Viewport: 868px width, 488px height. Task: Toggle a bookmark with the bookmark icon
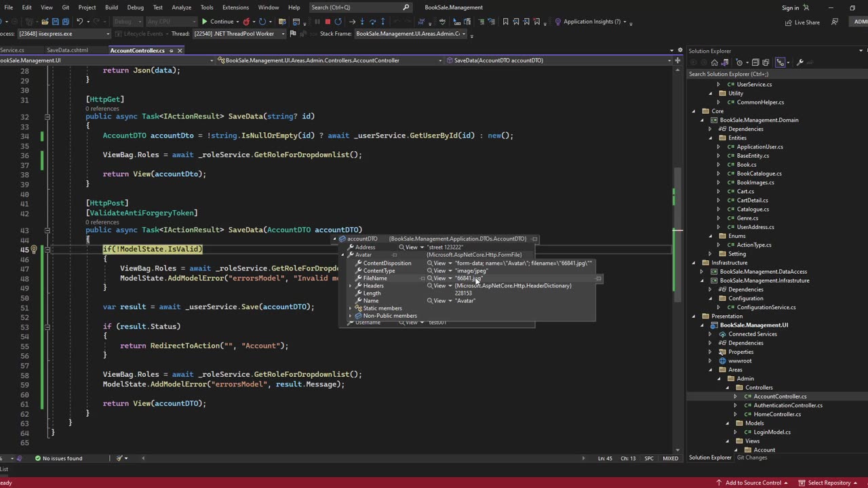coord(505,22)
